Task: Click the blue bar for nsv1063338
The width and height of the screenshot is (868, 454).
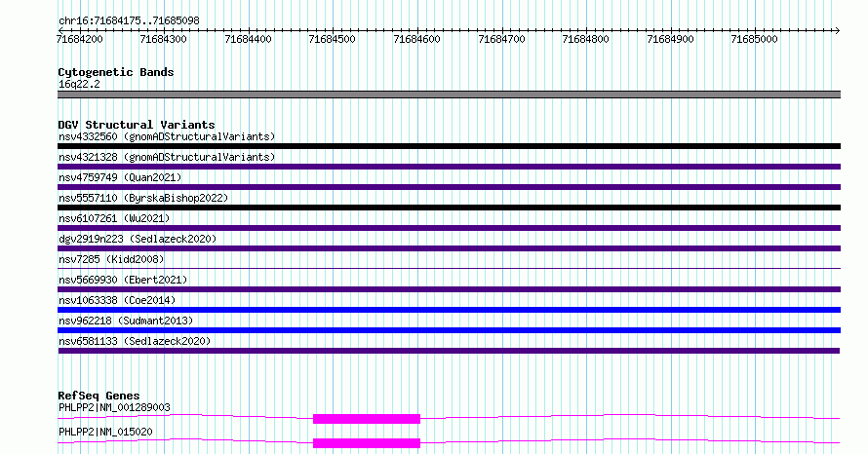Action: [x=449, y=310]
